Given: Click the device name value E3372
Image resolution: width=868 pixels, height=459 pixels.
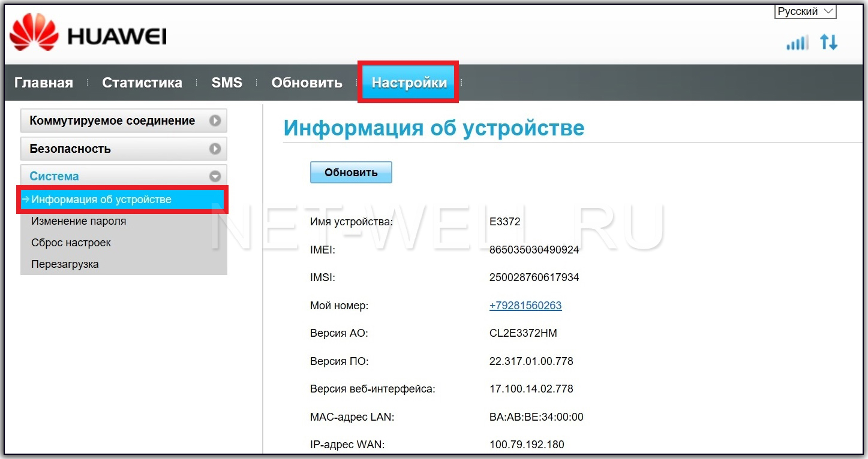Looking at the screenshot, I should click(x=505, y=222).
